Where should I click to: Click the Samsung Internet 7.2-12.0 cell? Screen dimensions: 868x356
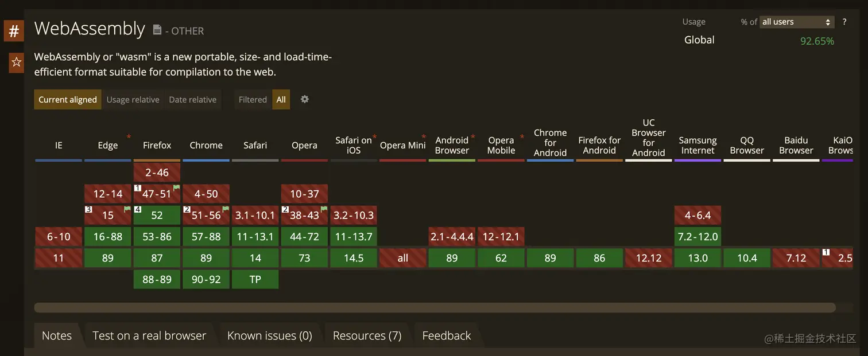pyautogui.click(x=697, y=237)
